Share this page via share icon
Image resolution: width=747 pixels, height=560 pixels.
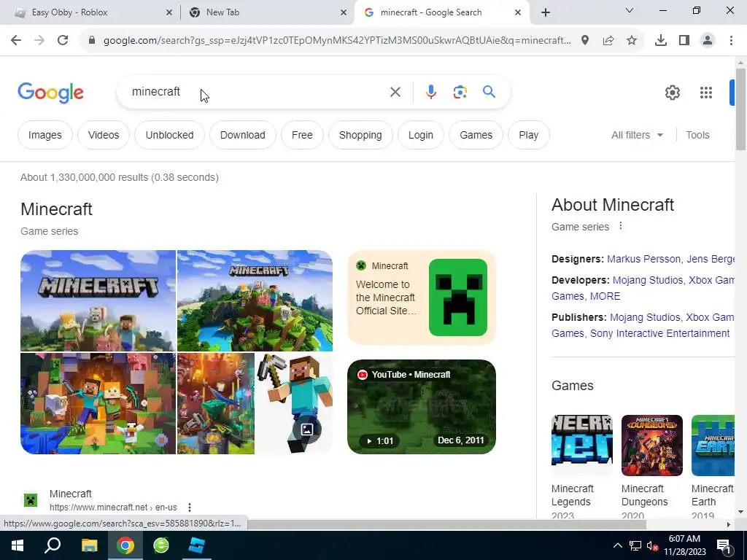tap(608, 41)
